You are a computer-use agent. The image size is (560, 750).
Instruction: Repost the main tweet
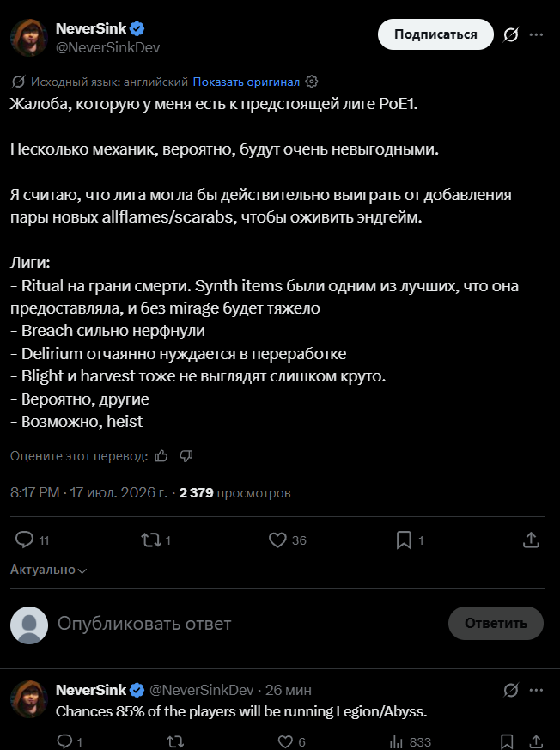tap(150, 540)
